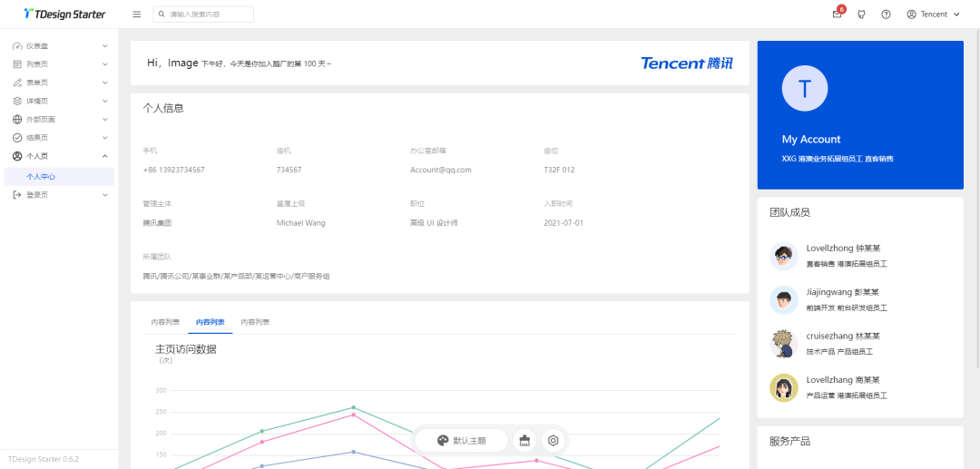Click the user avatar icon beside Tencent
The image size is (980, 469).
coord(911,15)
